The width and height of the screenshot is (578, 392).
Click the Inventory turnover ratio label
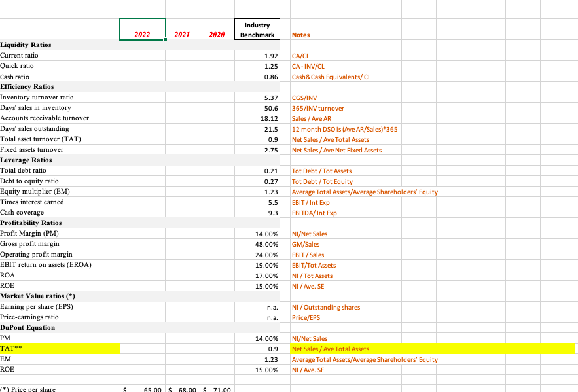click(38, 97)
